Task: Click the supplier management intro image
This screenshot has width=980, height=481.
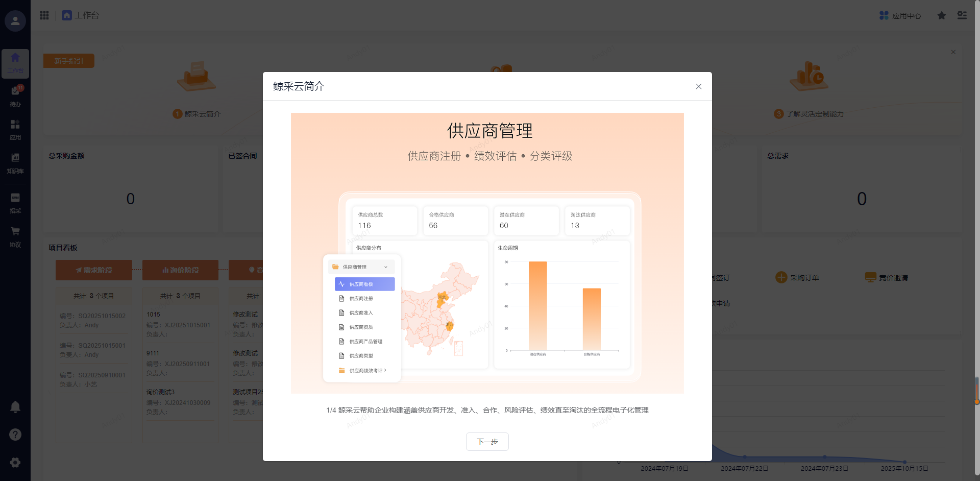Action: point(487,253)
